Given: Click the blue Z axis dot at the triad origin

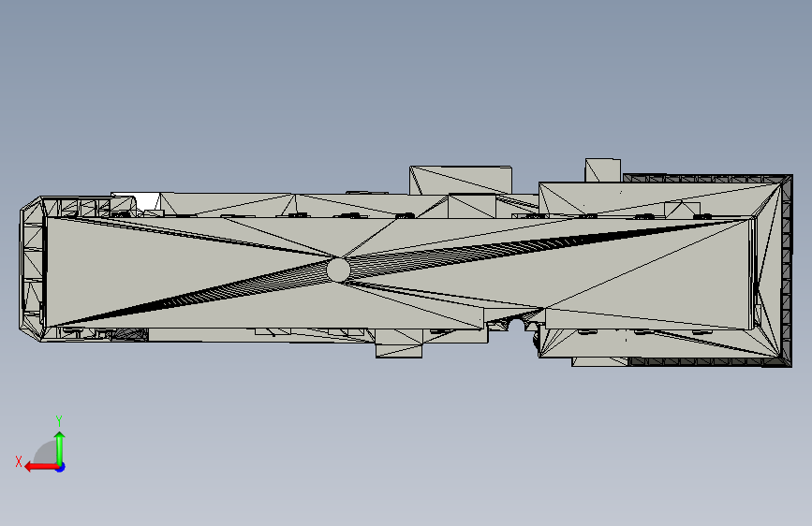Looking at the screenshot, I should [x=61, y=467].
